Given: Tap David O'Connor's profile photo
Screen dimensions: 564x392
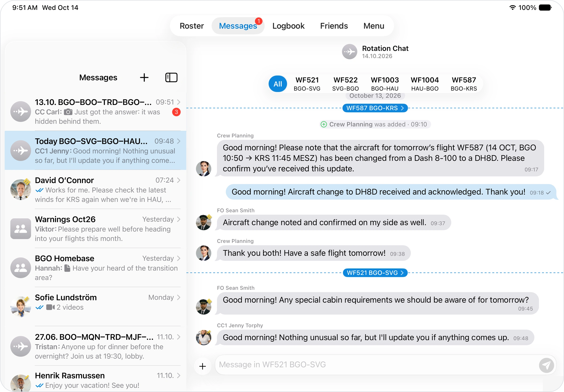Looking at the screenshot, I should pos(21,190).
